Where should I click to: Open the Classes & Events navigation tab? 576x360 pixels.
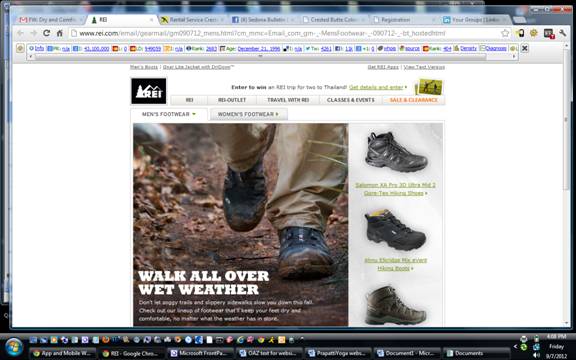click(x=351, y=100)
